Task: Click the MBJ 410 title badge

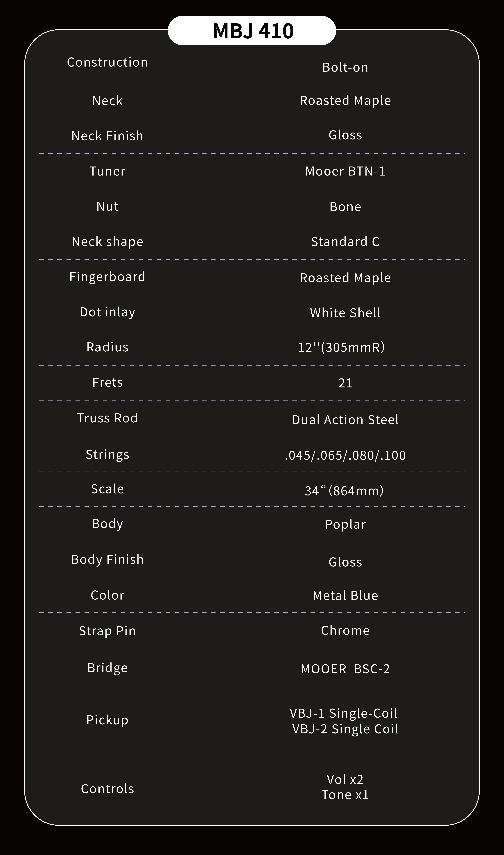Action: pos(252,31)
